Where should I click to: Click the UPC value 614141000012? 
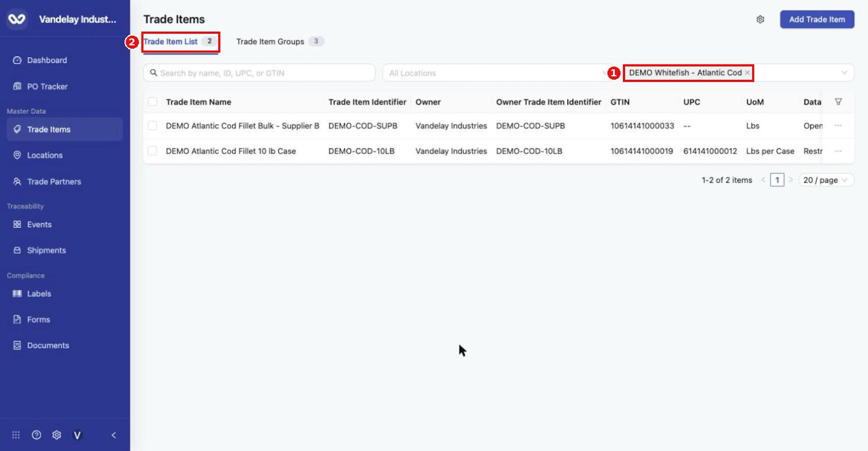[x=710, y=151]
